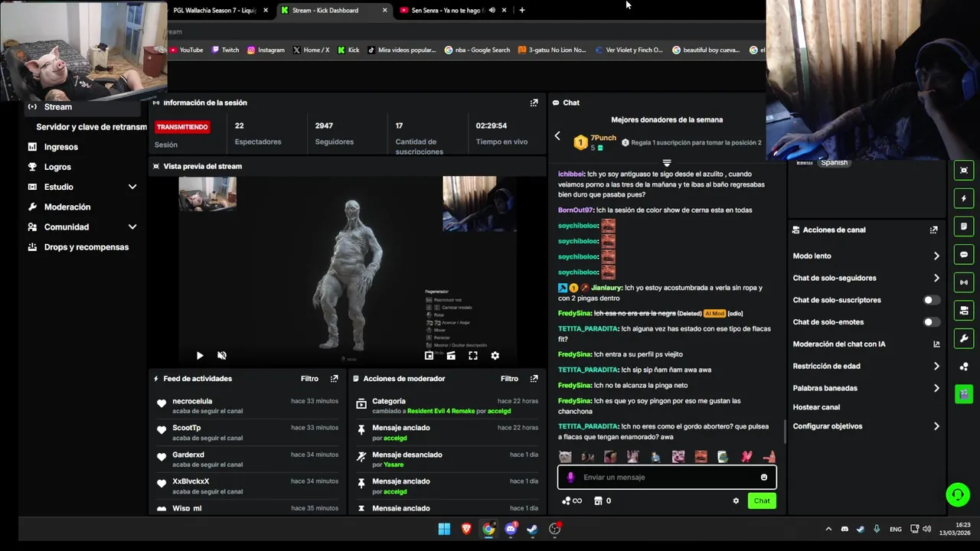Click the shop icon below chat input

pos(599,501)
